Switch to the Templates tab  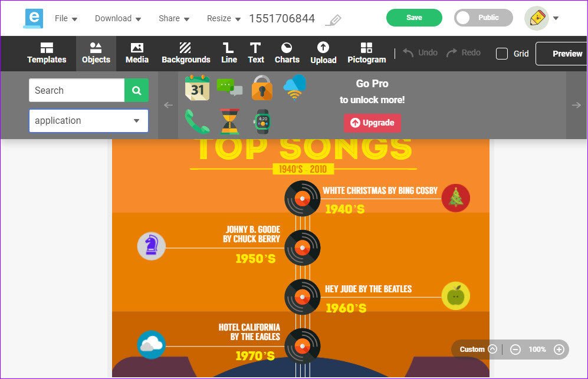click(x=47, y=53)
